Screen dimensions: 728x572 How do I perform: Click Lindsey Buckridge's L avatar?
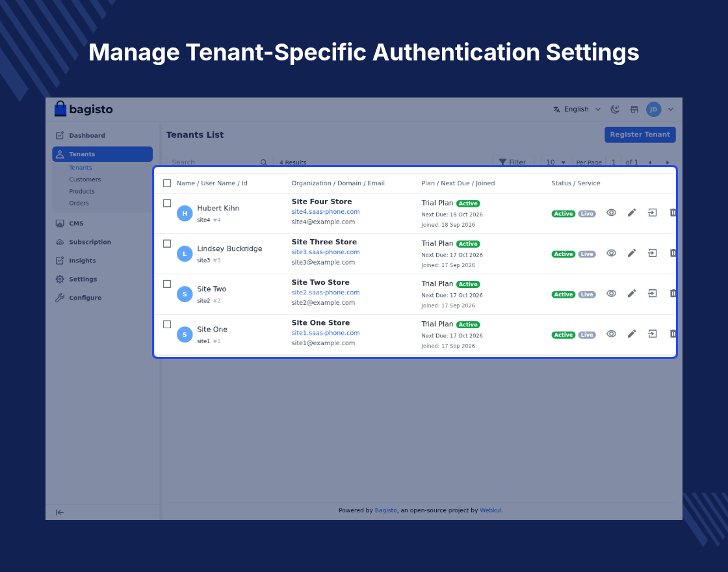pyautogui.click(x=185, y=254)
